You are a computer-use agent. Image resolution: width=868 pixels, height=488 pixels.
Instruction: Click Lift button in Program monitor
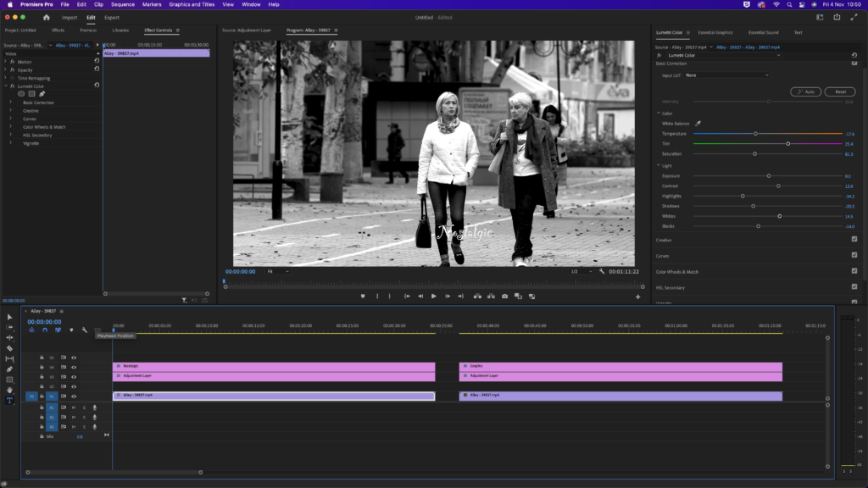pyautogui.click(x=477, y=296)
